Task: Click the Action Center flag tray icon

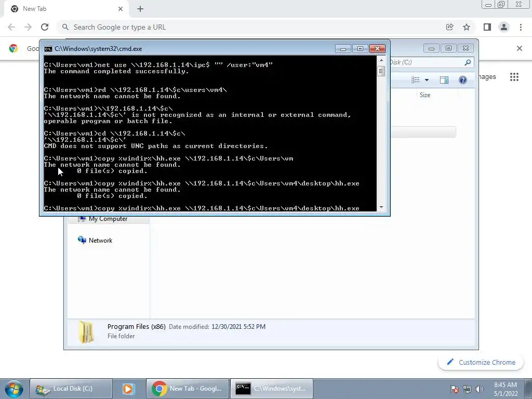Action: 455,389
